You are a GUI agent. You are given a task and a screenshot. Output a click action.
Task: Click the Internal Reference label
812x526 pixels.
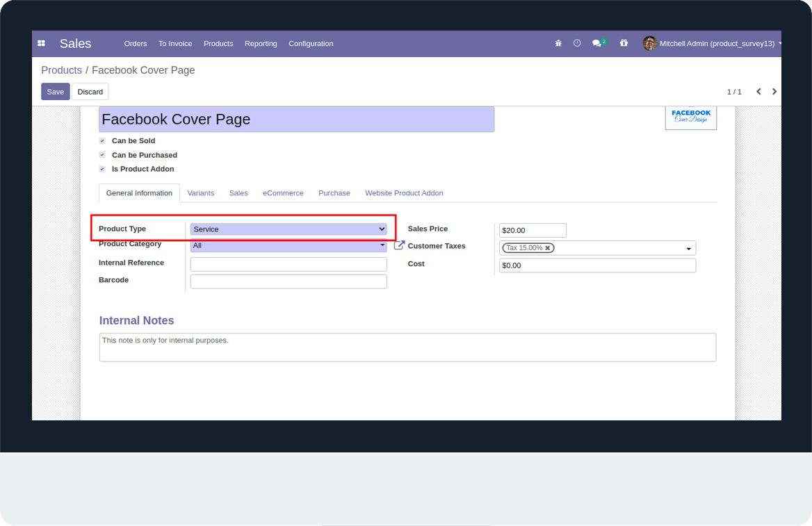[131, 263]
